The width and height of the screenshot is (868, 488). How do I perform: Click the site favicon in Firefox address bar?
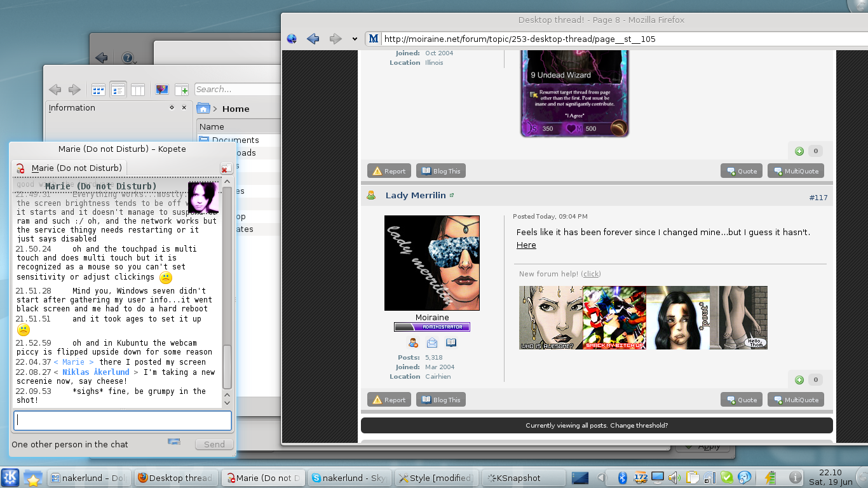click(x=374, y=39)
